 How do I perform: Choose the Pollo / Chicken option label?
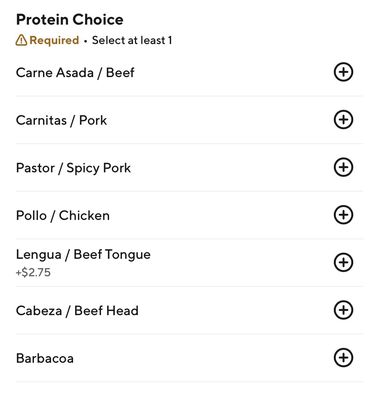click(63, 216)
